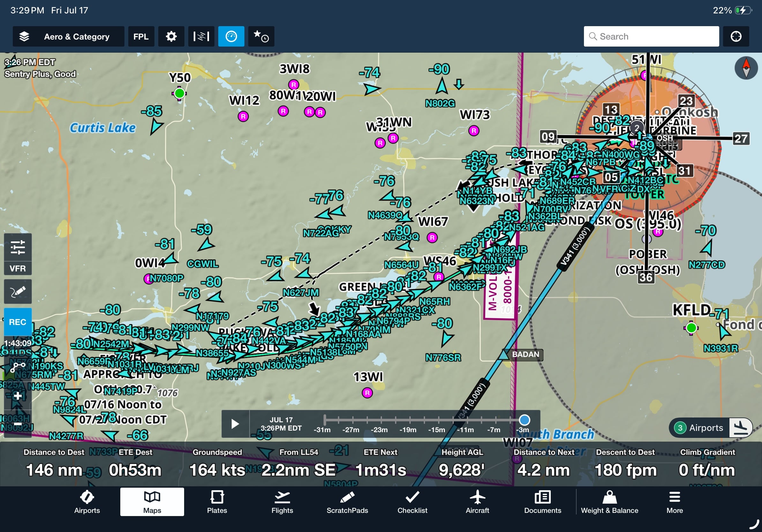
Task: Open the map filter sliders control
Action: pos(18,248)
